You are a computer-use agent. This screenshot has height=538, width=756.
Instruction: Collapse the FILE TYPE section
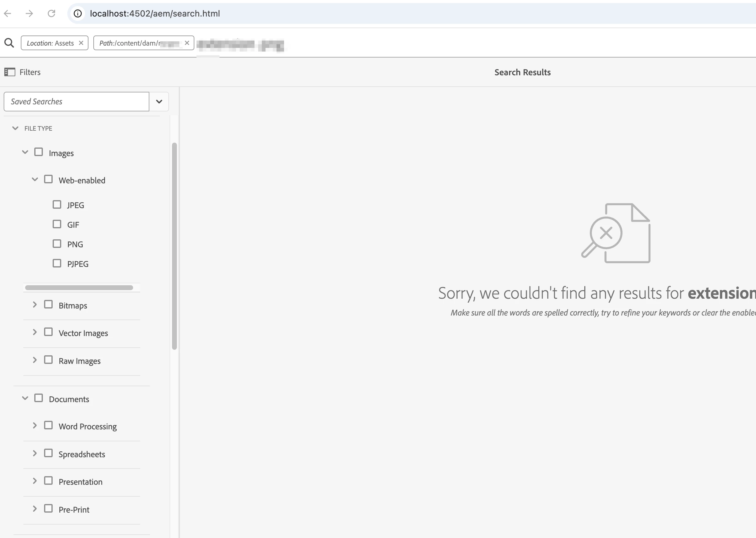click(15, 128)
